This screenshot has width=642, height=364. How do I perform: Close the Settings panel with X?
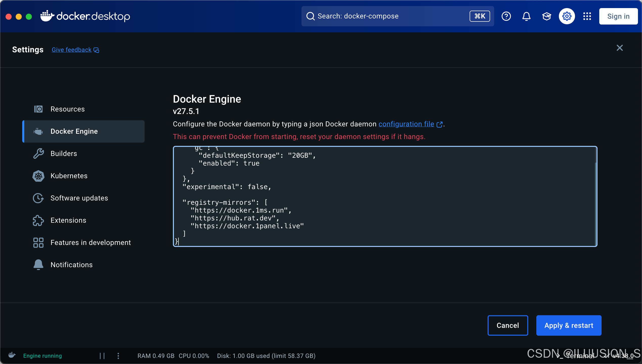620,48
